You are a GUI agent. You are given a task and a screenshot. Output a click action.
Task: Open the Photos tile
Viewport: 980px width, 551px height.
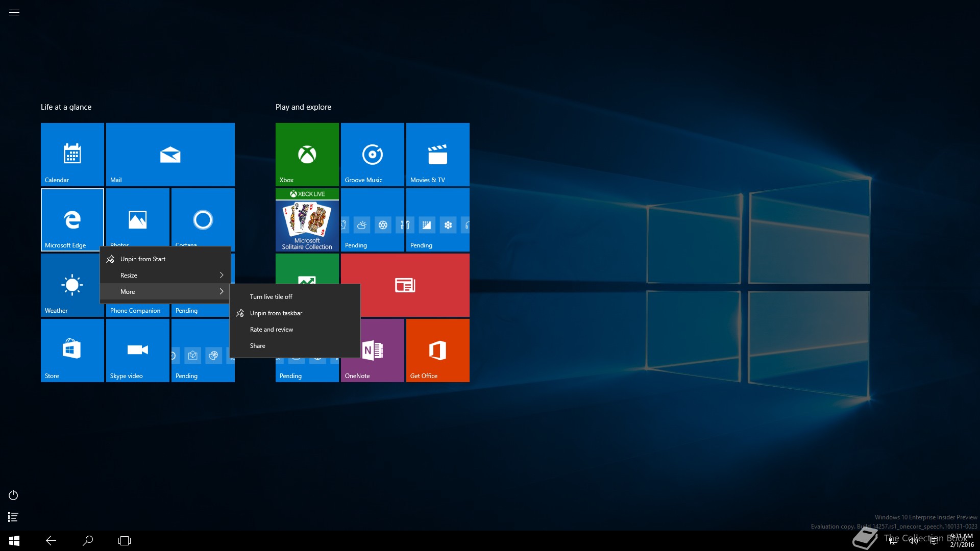point(138,217)
